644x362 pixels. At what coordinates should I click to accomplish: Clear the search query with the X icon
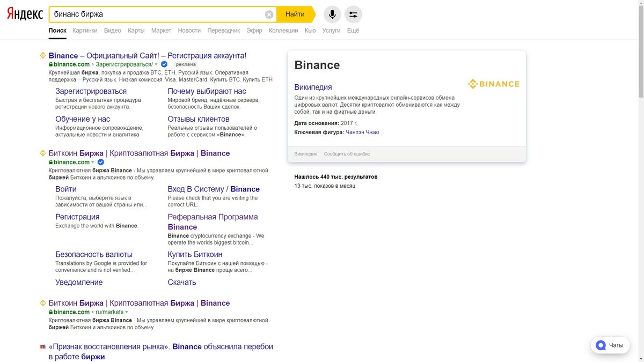point(269,14)
